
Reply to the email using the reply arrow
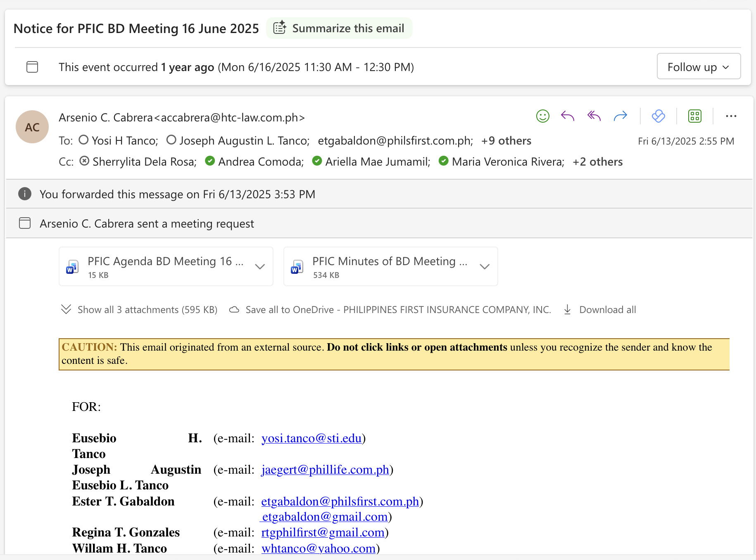click(568, 116)
